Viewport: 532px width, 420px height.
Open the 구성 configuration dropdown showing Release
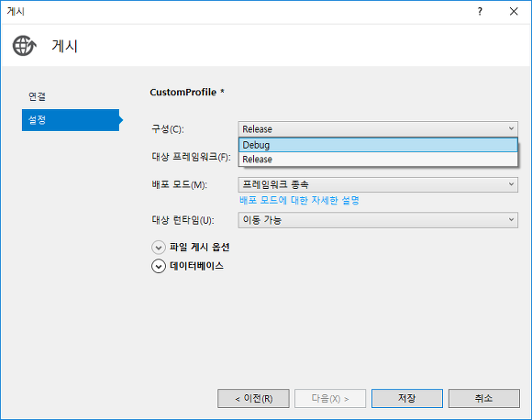(x=378, y=129)
